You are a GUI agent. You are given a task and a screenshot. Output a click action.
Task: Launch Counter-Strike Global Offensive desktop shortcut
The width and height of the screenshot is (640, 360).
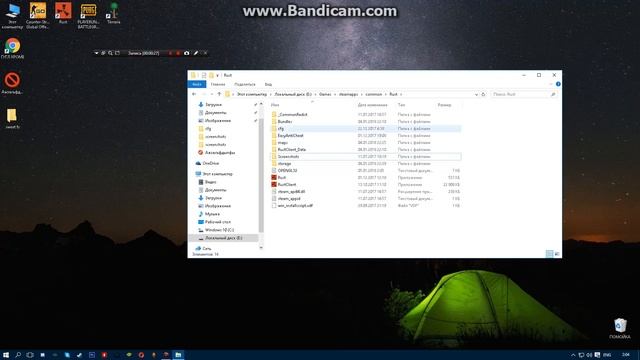click(38, 15)
